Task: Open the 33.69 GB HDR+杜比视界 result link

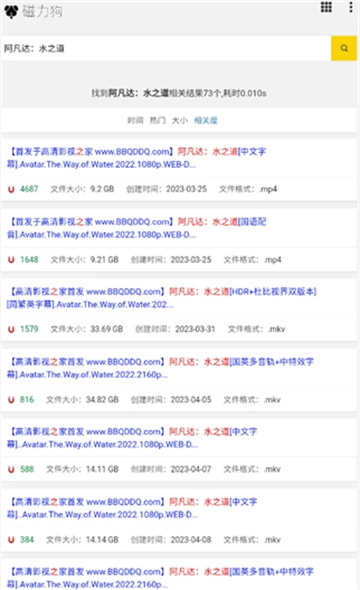Action: click(162, 298)
